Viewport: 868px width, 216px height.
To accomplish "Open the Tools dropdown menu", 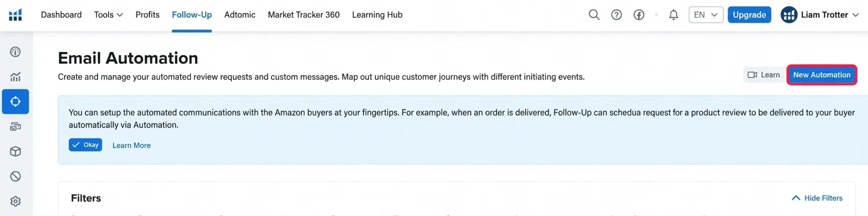I will point(108,15).
